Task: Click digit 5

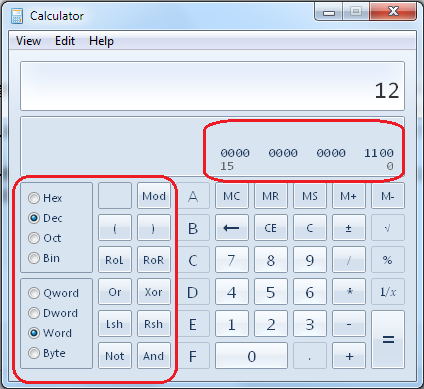Action: 271,292
